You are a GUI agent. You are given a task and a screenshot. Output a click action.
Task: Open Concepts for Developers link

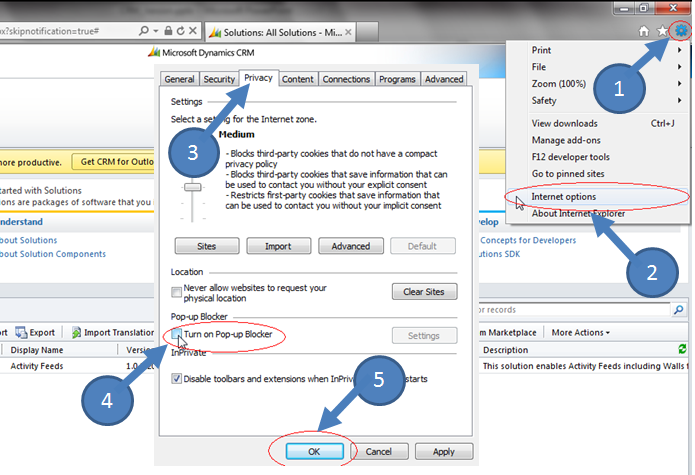[528, 240]
